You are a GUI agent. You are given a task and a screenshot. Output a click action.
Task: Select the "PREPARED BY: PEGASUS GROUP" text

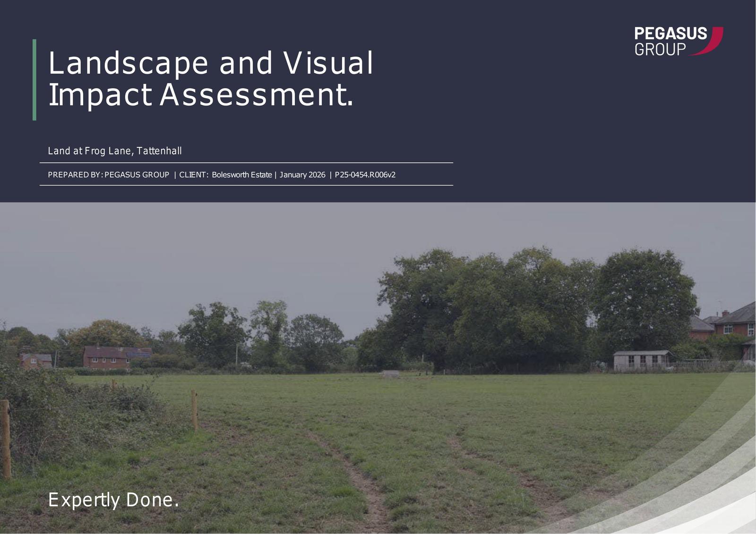point(108,175)
